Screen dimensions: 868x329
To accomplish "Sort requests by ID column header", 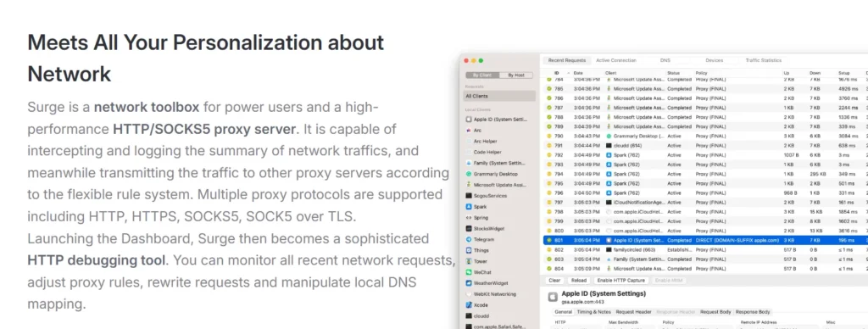I will (557, 73).
